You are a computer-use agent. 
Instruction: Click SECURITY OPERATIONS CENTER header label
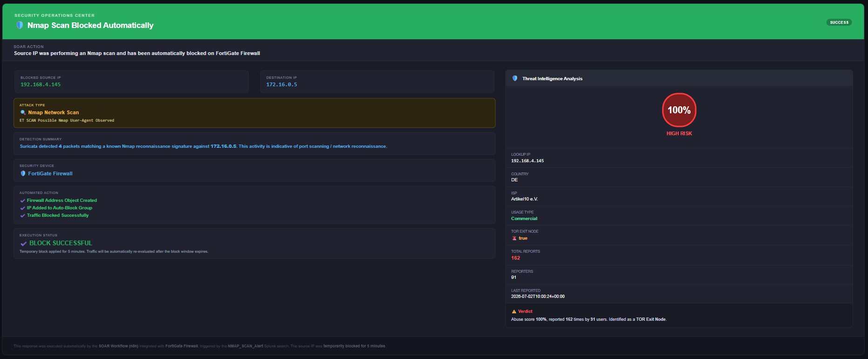(x=55, y=15)
